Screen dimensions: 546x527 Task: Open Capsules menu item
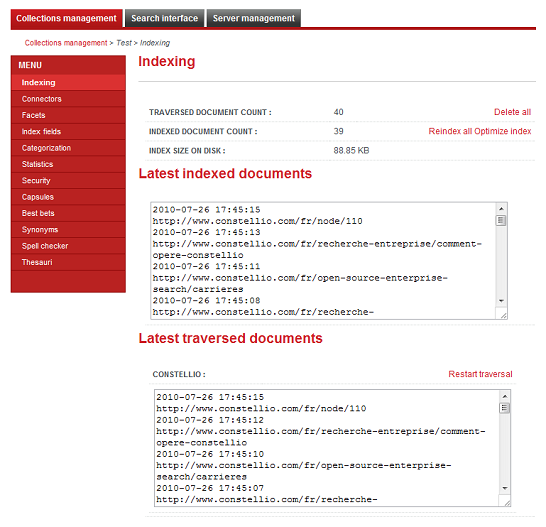(x=68, y=197)
